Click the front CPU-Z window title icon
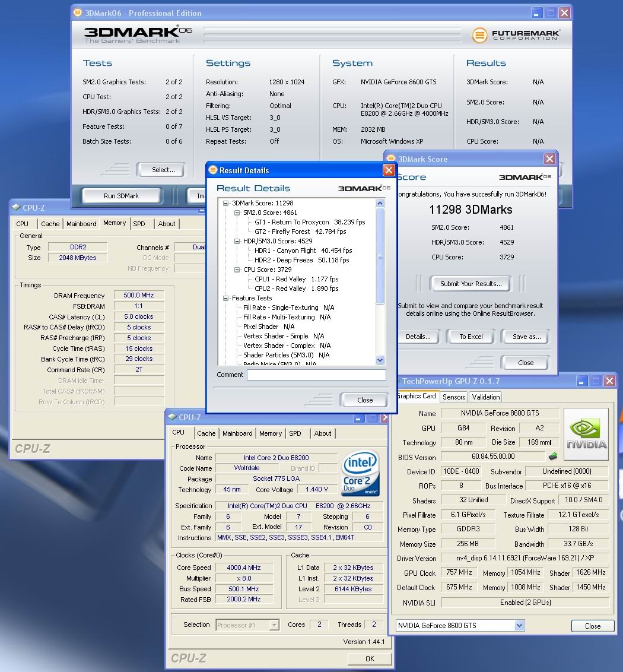The height and width of the screenshot is (672, 623). coord(172,417)
